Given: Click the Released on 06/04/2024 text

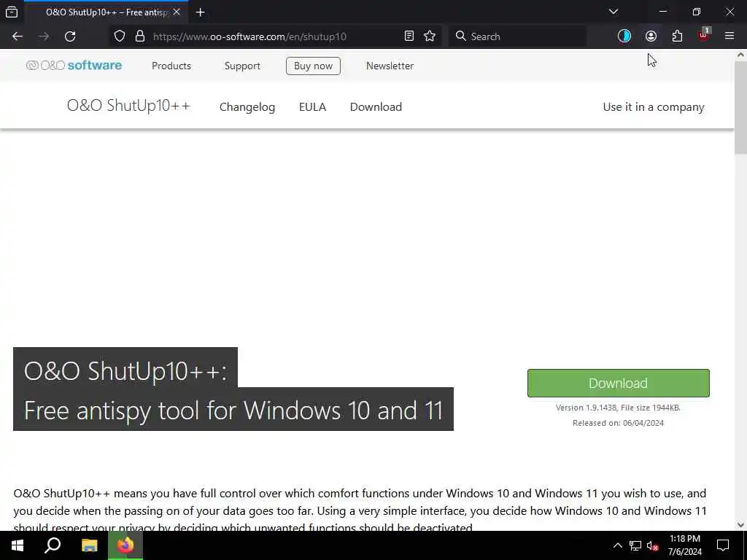Looking at the screenshot, I should (618, 423).
